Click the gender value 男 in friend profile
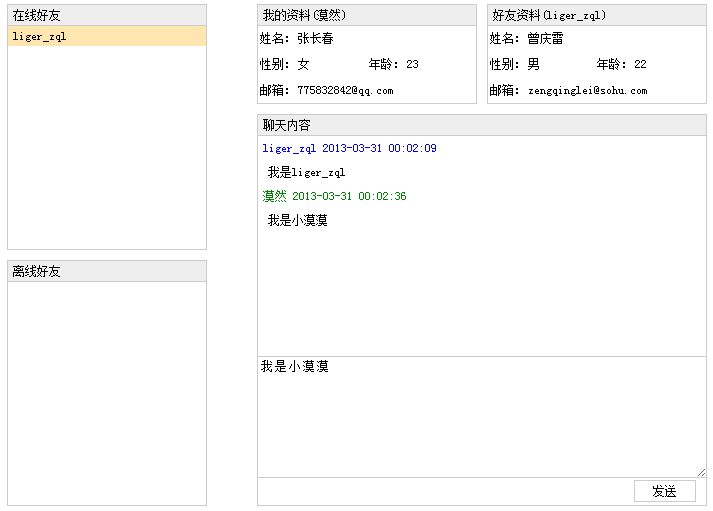This screenshot has height=511, width=713. click(x=533, y=64)
